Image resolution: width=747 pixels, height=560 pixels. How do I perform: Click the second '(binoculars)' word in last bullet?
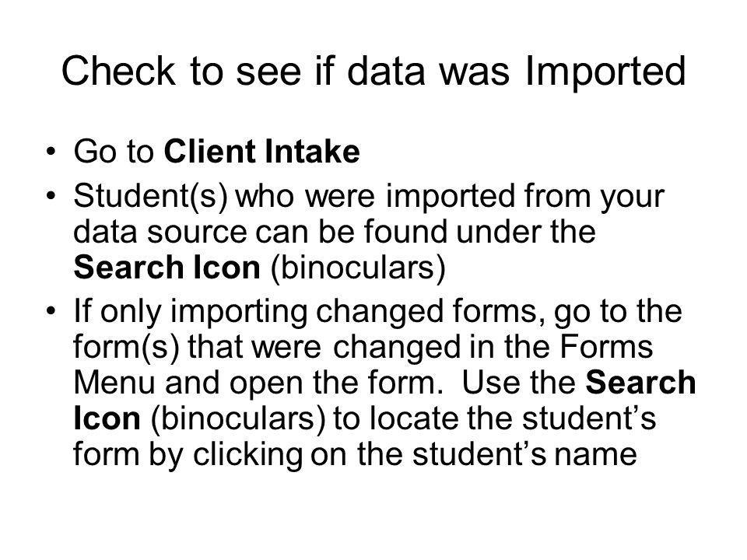tap(239, 419)
